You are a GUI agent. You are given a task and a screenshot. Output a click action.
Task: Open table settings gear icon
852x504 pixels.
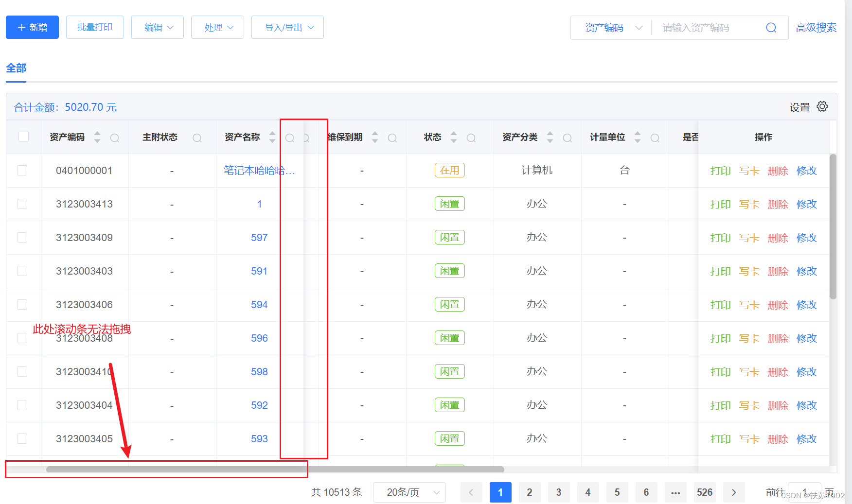[x=822, y=106]
